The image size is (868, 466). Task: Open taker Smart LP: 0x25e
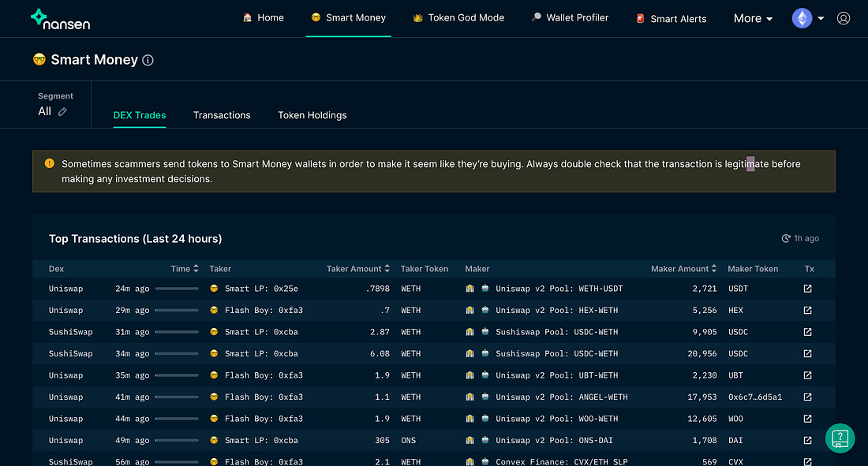click(261, 289)
